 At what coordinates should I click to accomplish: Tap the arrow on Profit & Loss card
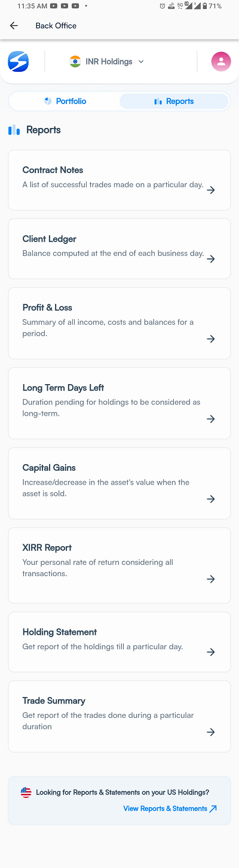[211, 339]
